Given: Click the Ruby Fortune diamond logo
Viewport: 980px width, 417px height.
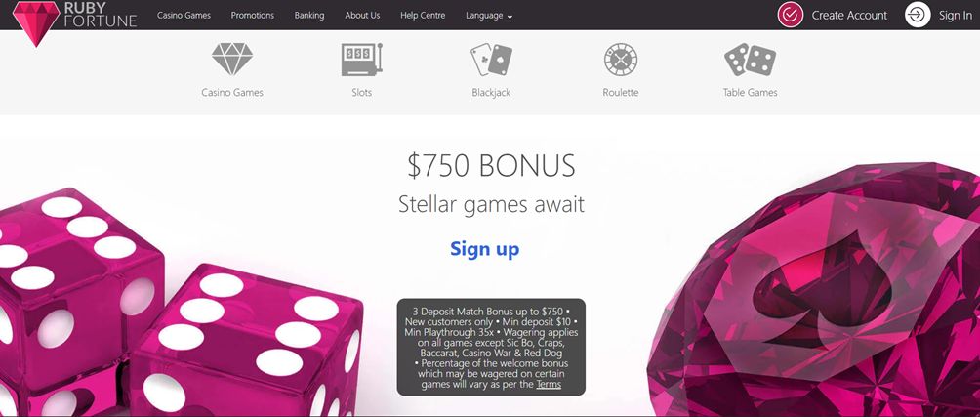Looking at the screenshot, I should coord(36,23).
